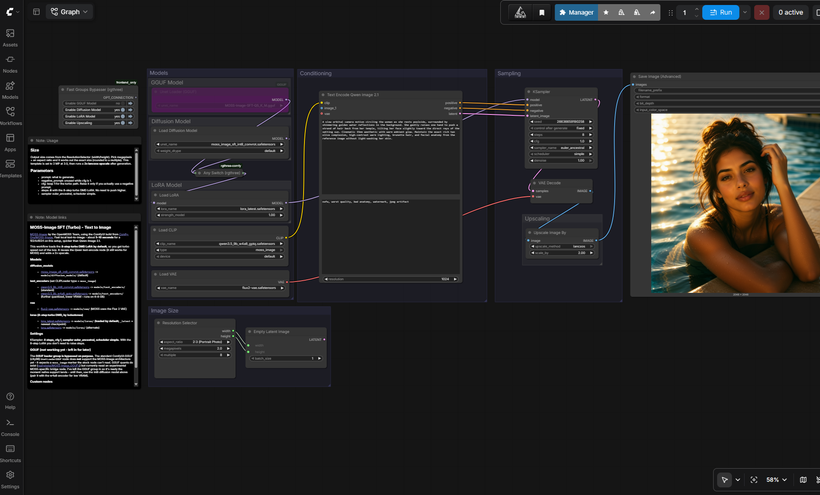Toggle Enable LoRA Model switch
The image size is (820, 495).
(121, 116)
